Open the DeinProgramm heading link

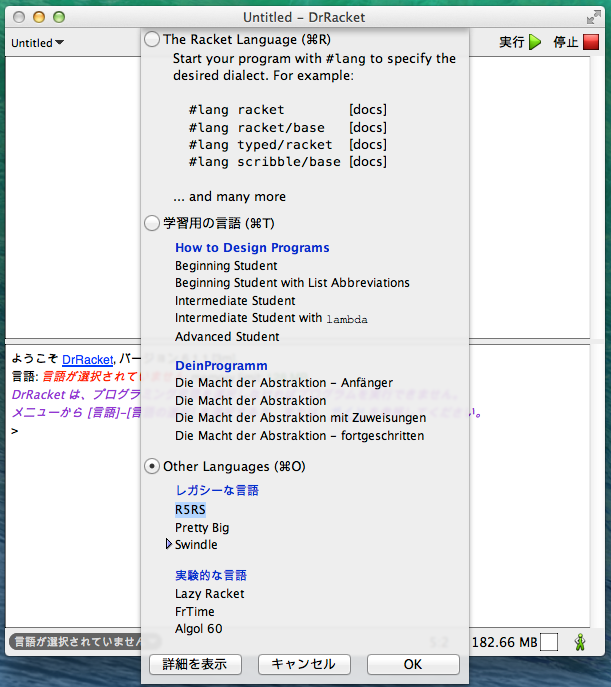[221, 365]
